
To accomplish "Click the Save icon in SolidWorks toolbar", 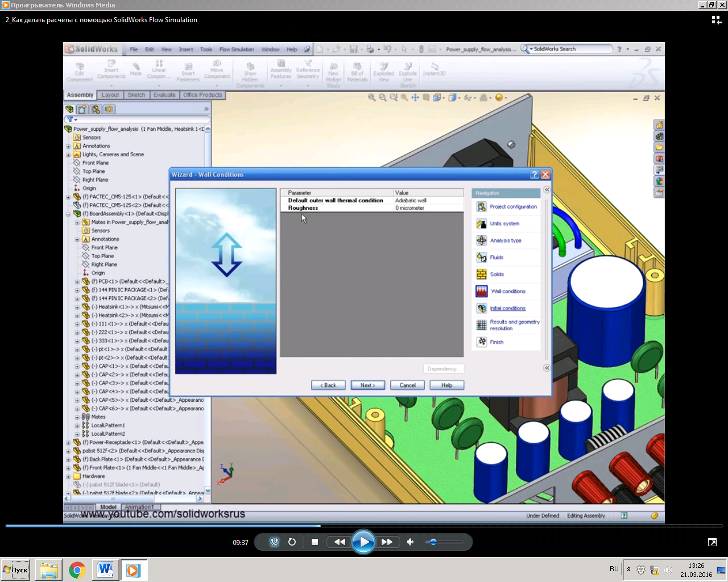I will (x=353, y=49).
